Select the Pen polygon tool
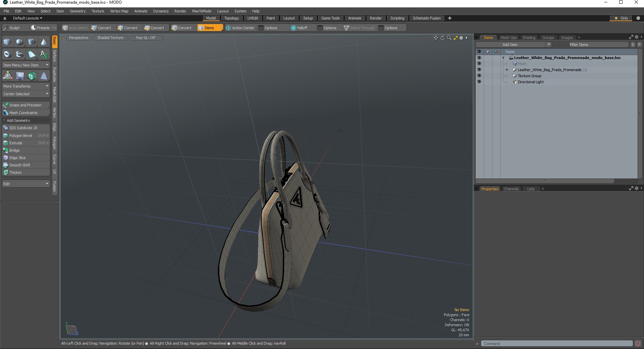The height and width of the screenshot is (349, 644). 32,54
